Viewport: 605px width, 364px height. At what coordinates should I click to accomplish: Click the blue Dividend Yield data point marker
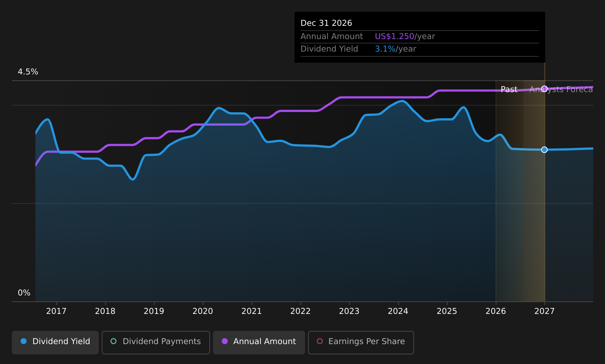click(544, 150)
